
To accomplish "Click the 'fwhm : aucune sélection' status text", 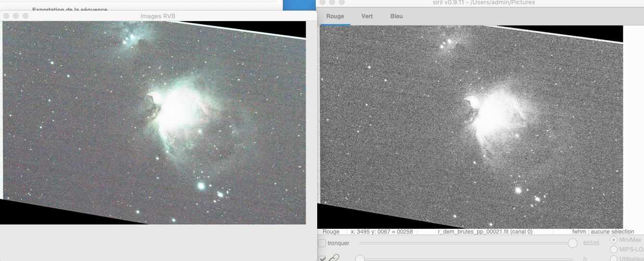I will 603,232.
